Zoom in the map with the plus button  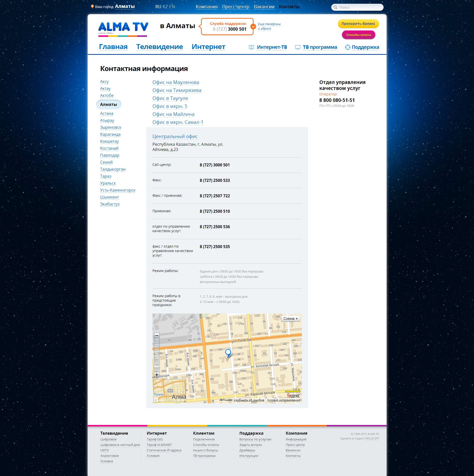click(x=157, y=375)
